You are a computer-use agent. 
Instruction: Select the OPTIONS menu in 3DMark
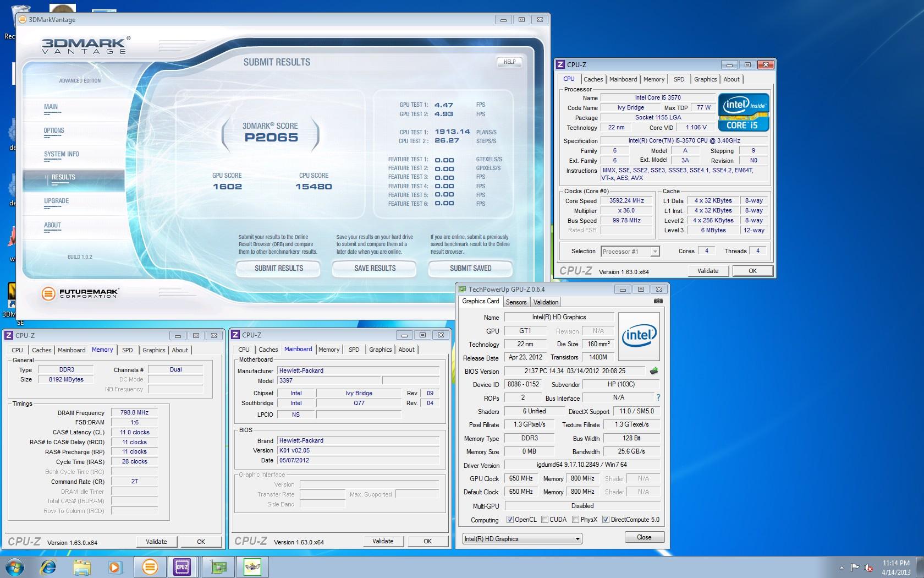[x=54, y=130]
